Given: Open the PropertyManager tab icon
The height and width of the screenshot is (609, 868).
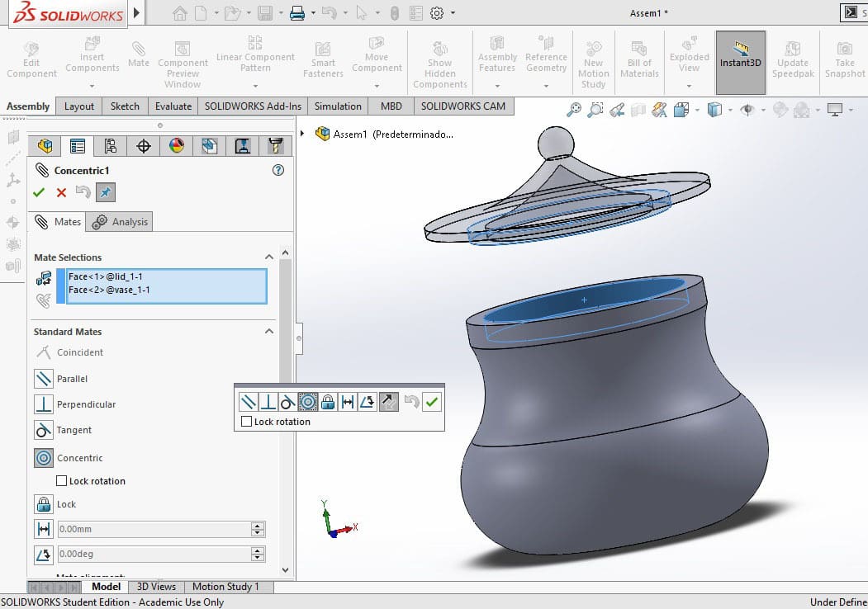Looking at the screenshot, I should (78, 146).
